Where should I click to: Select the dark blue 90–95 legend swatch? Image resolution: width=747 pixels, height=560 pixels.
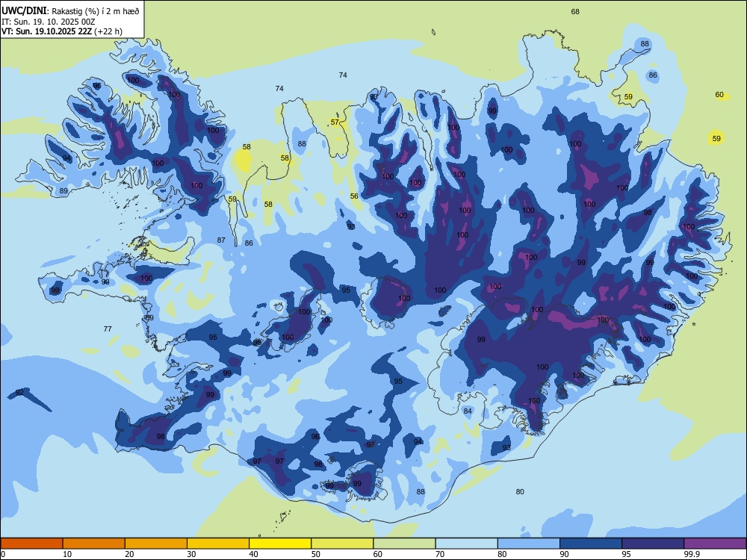click(x=591, y=544)
